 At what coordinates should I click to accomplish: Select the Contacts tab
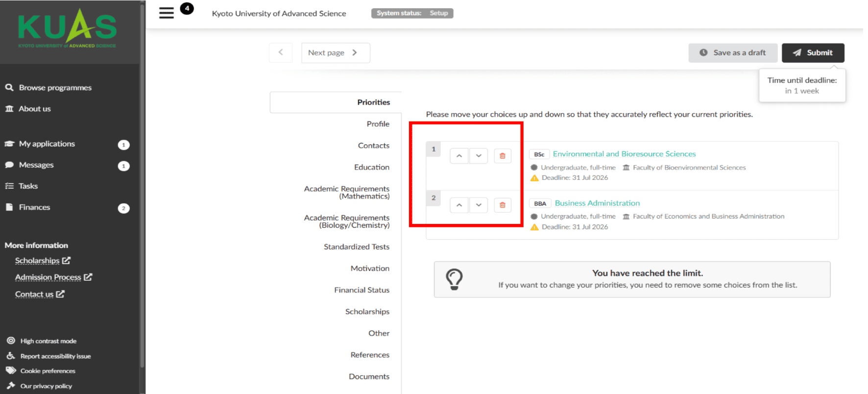coord(374,146)
